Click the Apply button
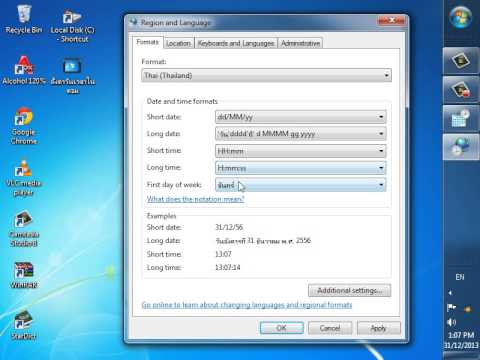The width and height of the screenshot is (480, 360). 379,328
